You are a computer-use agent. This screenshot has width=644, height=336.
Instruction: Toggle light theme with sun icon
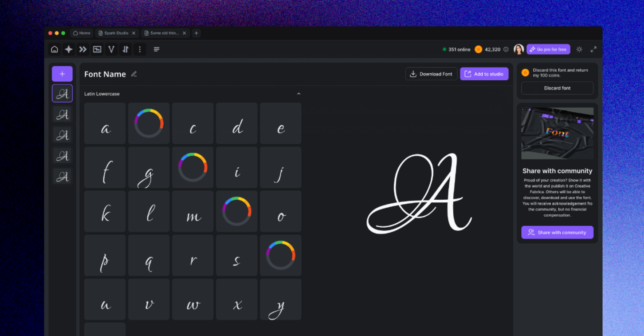click(579, 49)
